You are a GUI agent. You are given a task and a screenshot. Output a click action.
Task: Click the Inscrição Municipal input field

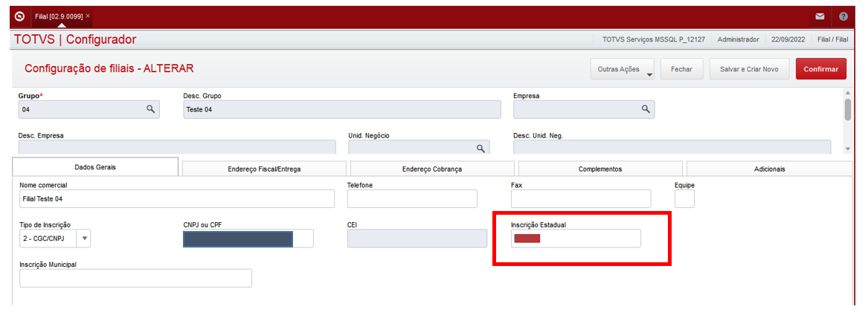click(135, 278)
